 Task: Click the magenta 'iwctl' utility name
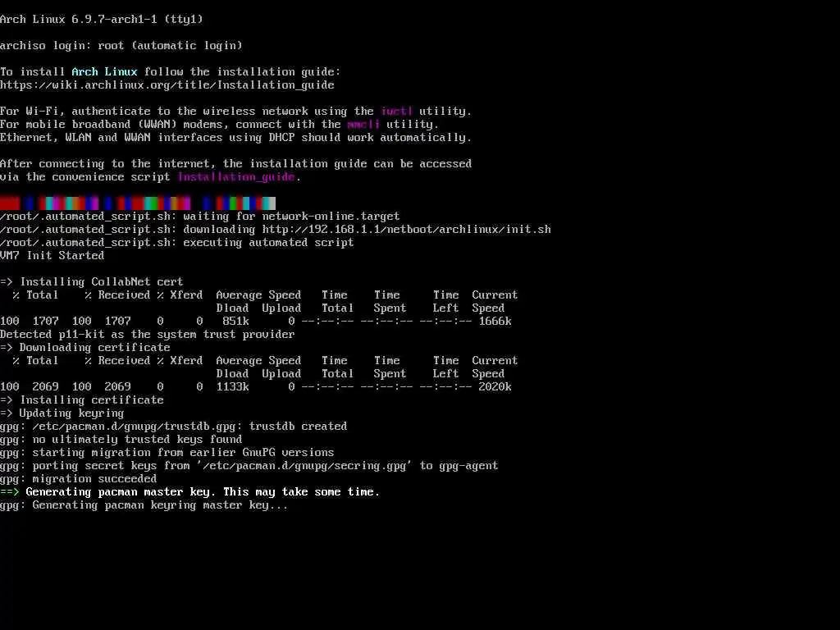(x=396, y=111)
